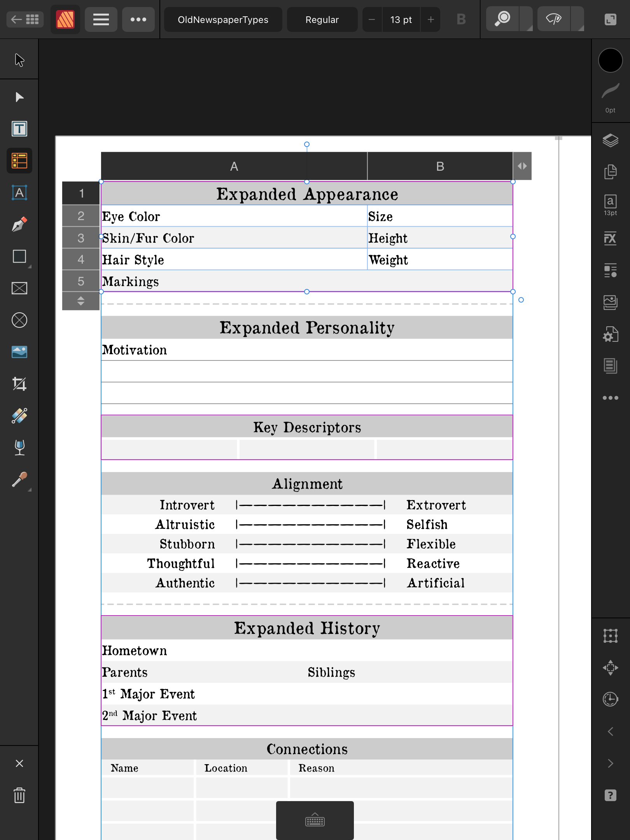Screen dimensions: 630x840
Task: Open the three-dot edit menu in top bar
Action: click(138, 19)
